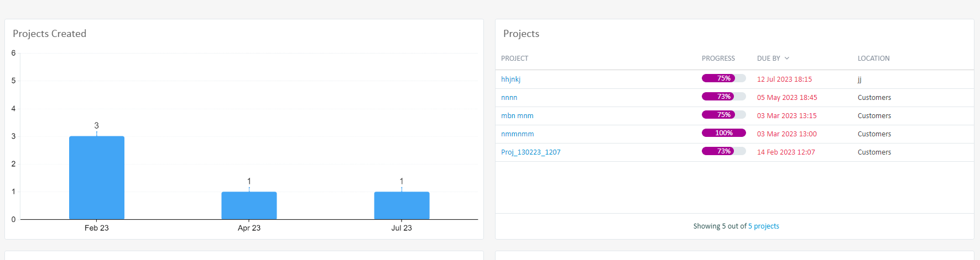Screen dimensions: 980x260
Task: Click the Projects Created panel title
Action: 49,34
